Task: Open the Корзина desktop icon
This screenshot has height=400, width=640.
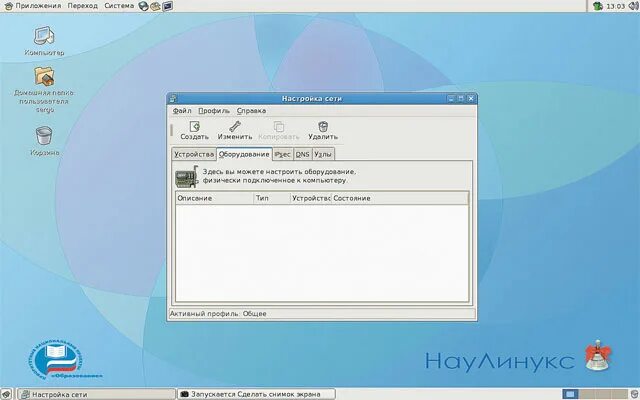Action: pyautogui.click(x=44, y=141)
